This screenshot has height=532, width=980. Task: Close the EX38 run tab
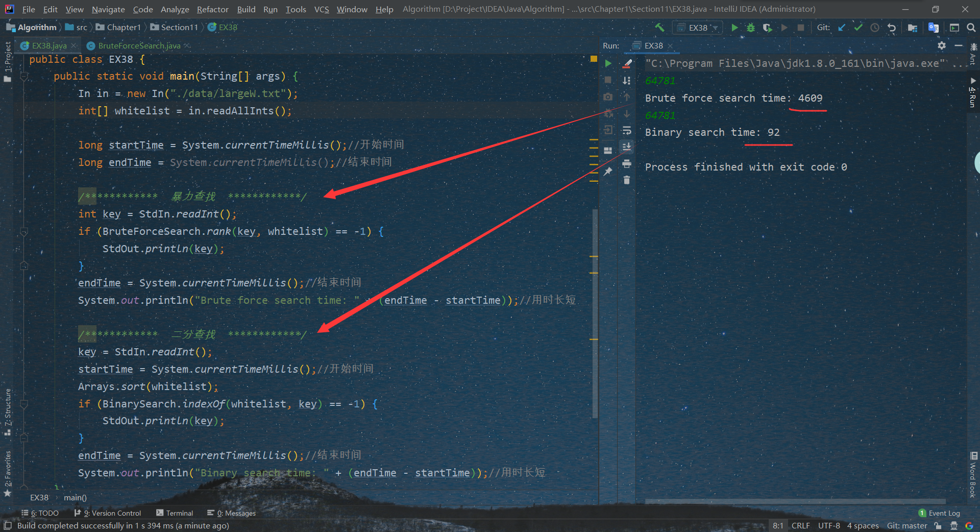[670, 46]
